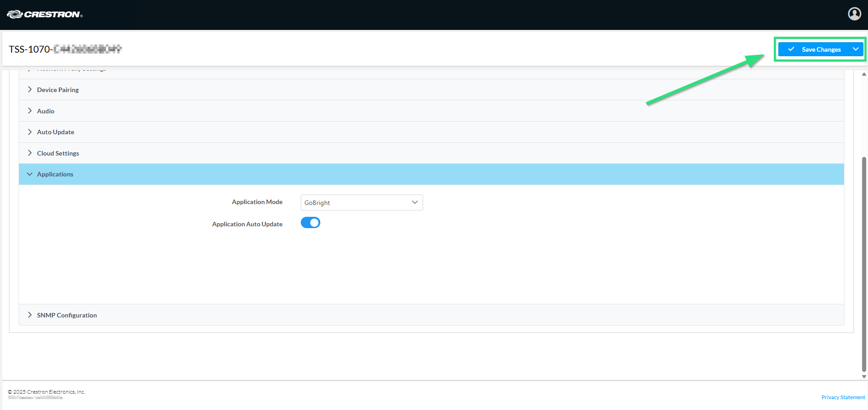Screen dimensions: 868x410
Task: Expand the SNMP Configuration section
Action: pyautogui.click(x=67, y=315)
